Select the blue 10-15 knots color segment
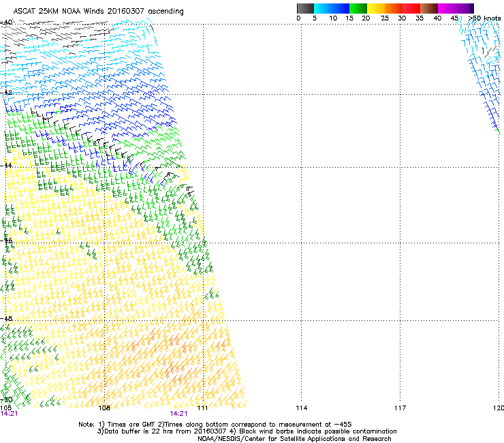 coord(341,8)
